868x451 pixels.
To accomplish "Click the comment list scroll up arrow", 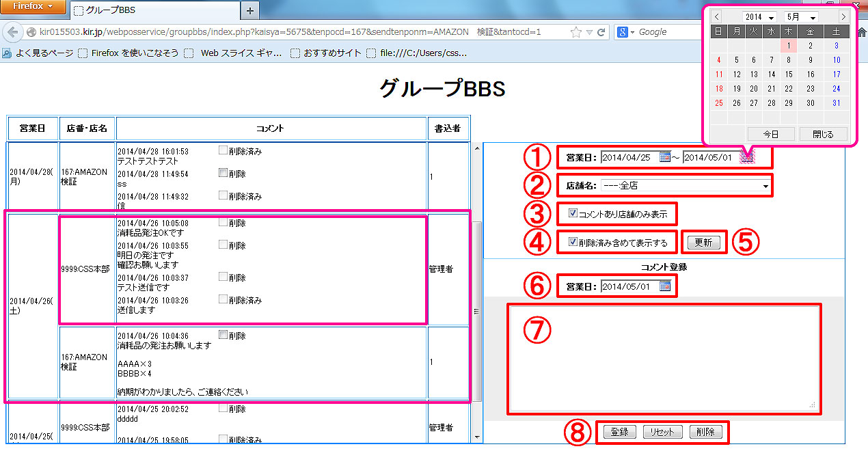I will [476, 148].
